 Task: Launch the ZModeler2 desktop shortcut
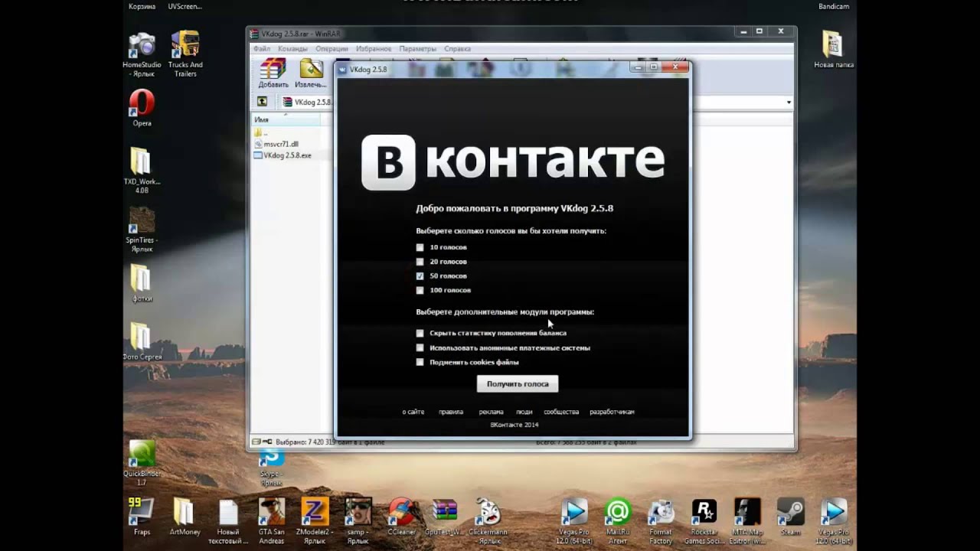(315, 522)
